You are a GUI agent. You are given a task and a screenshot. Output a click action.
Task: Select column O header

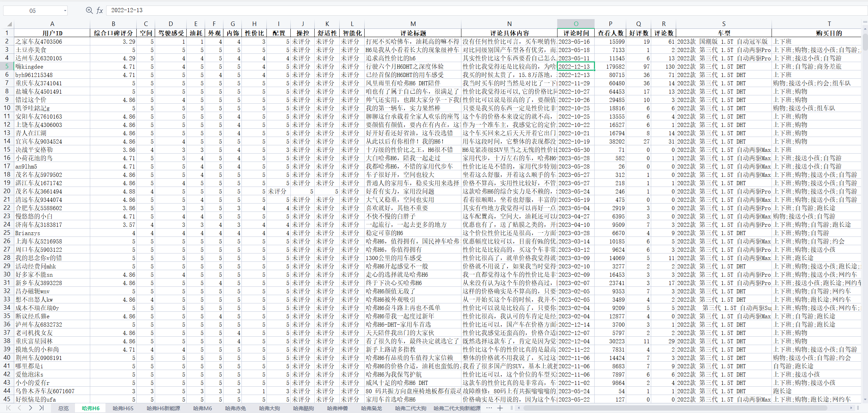576,24
